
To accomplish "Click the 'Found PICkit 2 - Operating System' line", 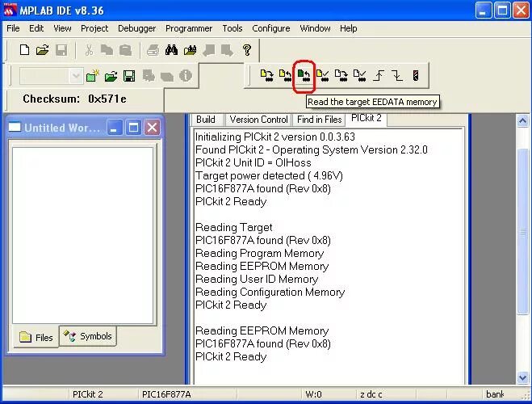I will (x=311, y=149).
